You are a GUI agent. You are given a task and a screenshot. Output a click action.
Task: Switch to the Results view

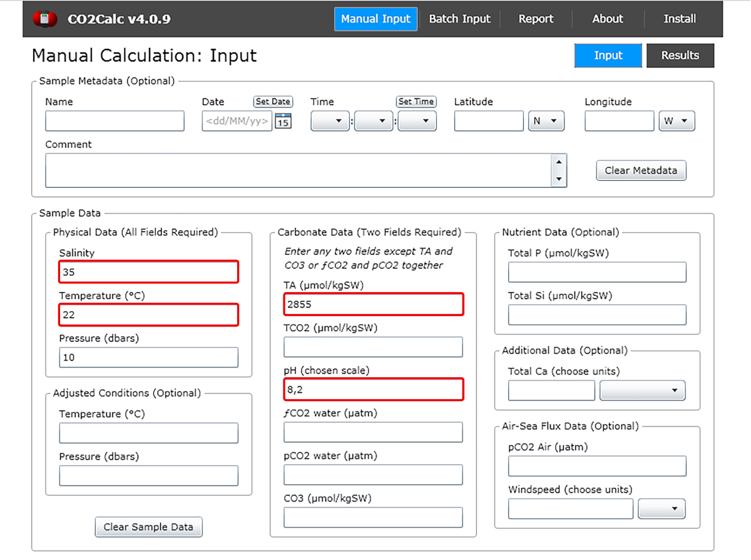point(680,56)
